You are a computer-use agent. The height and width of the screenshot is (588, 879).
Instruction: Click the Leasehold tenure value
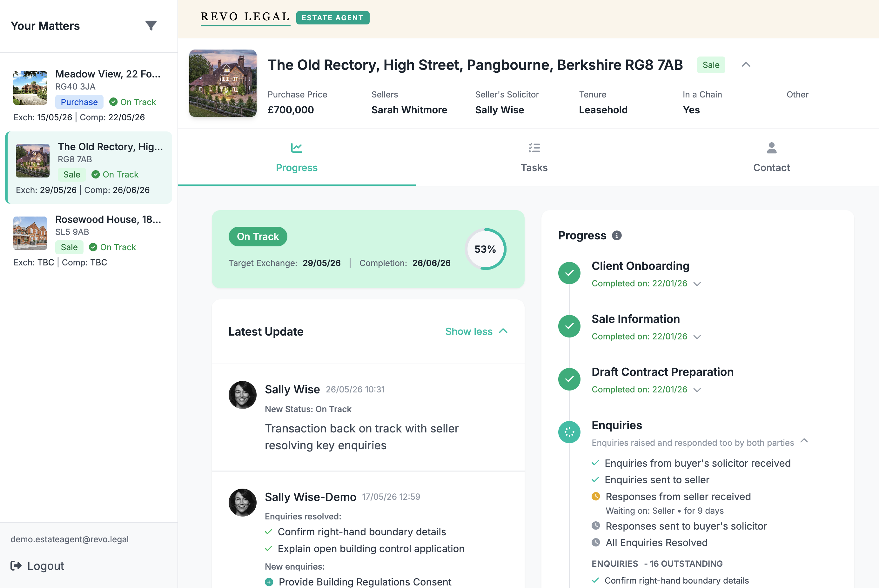(603, 110)
